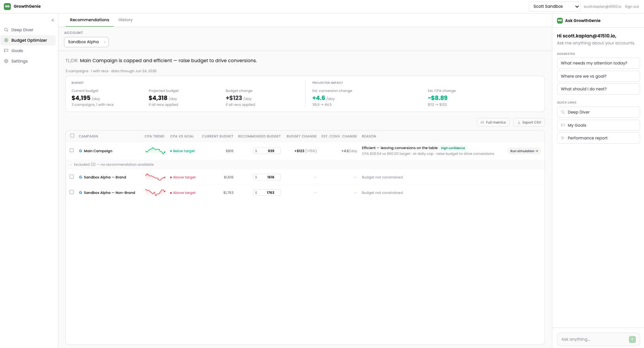
Task: Click Sandbox Alpha — Non-Brand CPA trend sparkline
Action: point(155,192)
